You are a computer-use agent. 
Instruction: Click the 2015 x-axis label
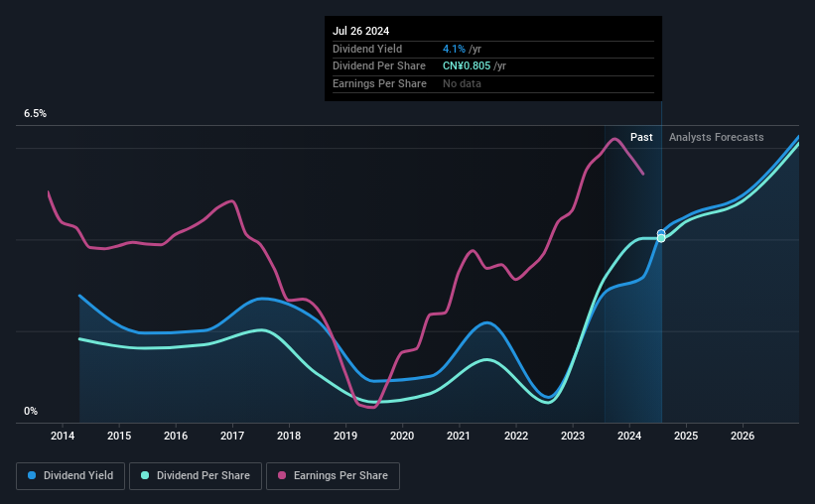coord(119,436)
